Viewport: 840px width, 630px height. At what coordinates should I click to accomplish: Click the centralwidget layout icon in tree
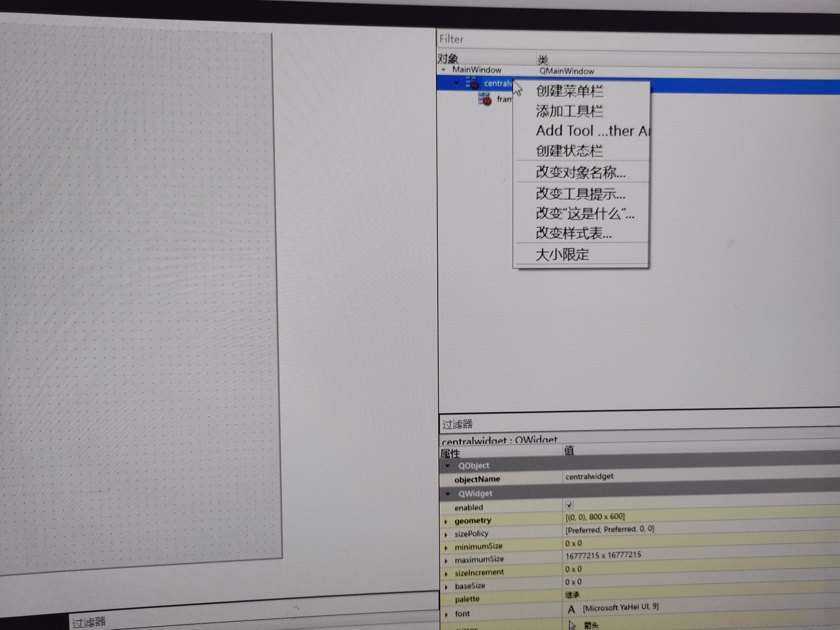pyautogui.click(x=472, y=83)
